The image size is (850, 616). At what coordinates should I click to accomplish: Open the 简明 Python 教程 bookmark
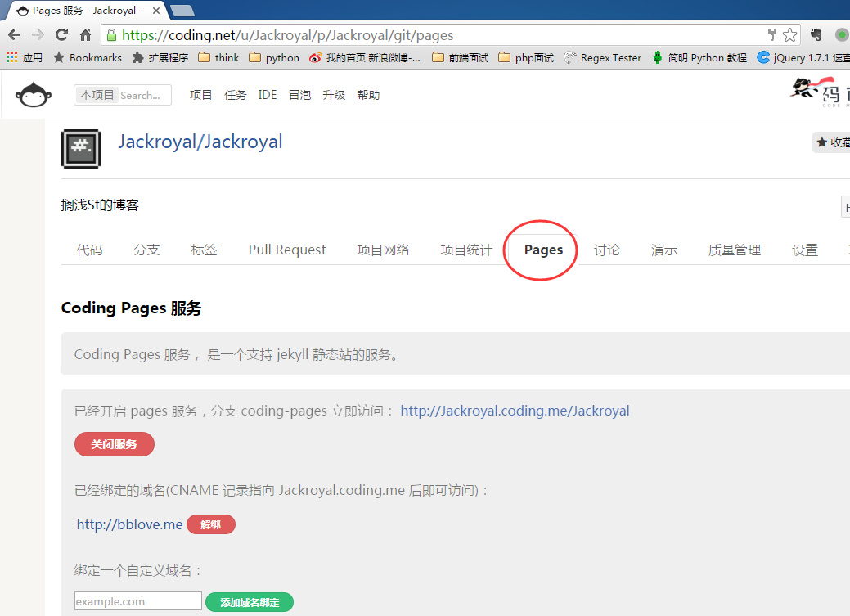(x=699, y=57)
